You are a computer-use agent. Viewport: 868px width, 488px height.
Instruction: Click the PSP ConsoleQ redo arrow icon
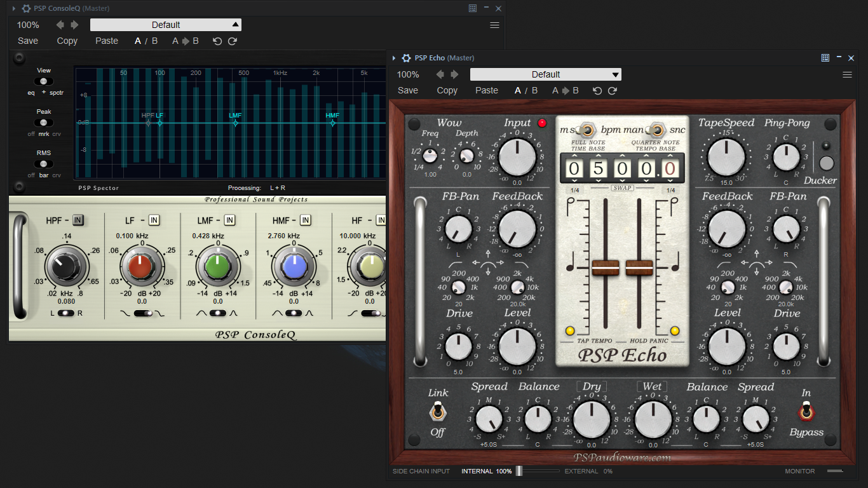[x=233, y=41]
